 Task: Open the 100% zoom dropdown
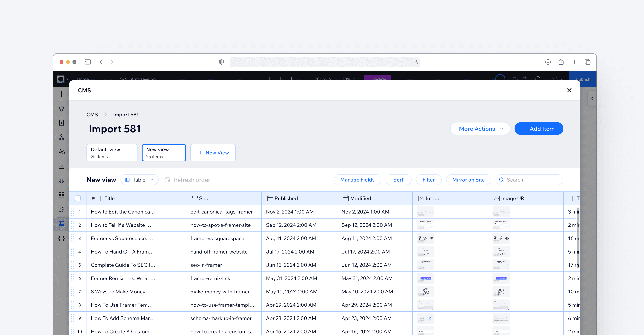point(347,79)
